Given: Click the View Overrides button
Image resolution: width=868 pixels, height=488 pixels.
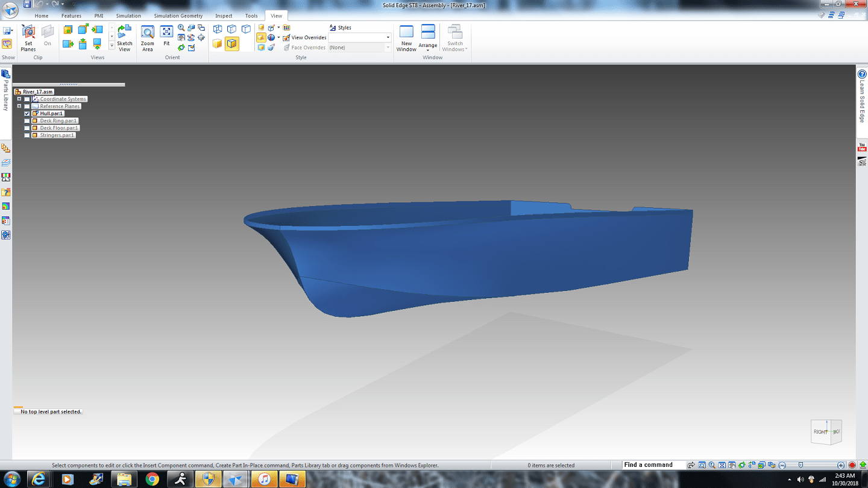Looking at the screenshot, I should click(x=304, y=37).
